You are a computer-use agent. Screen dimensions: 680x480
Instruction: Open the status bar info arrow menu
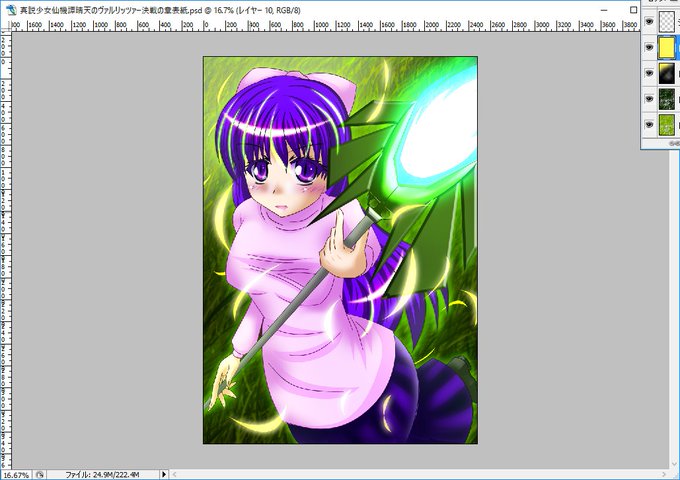[164, 474]
